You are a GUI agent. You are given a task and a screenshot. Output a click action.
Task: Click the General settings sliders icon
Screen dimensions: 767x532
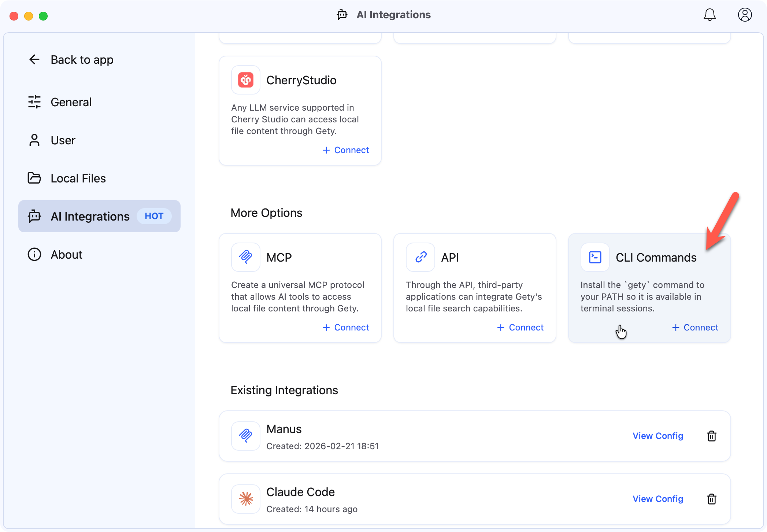(x=34, y=102)
